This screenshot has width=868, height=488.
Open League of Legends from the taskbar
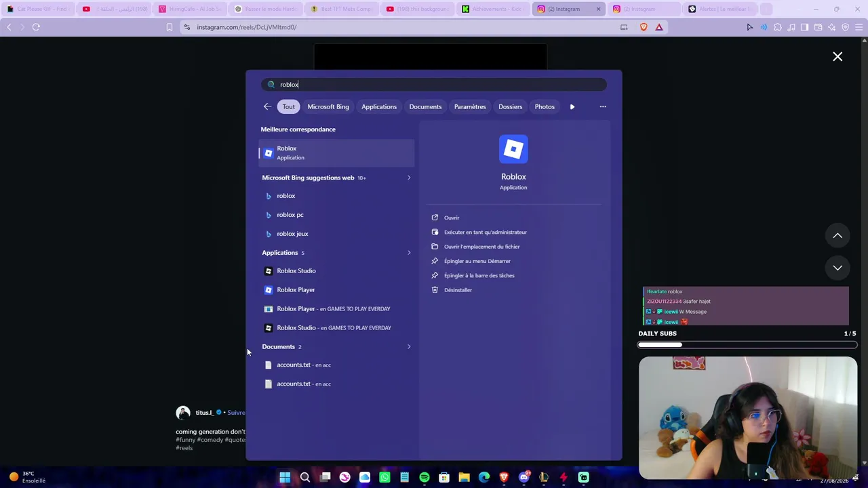click(543, 477)
